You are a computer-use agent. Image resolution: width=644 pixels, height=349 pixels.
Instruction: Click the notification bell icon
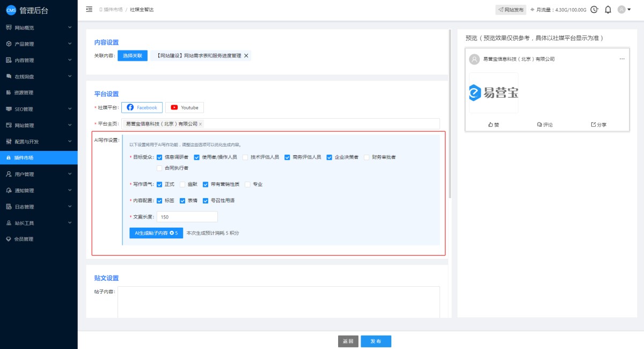click(x=608, y=10)
